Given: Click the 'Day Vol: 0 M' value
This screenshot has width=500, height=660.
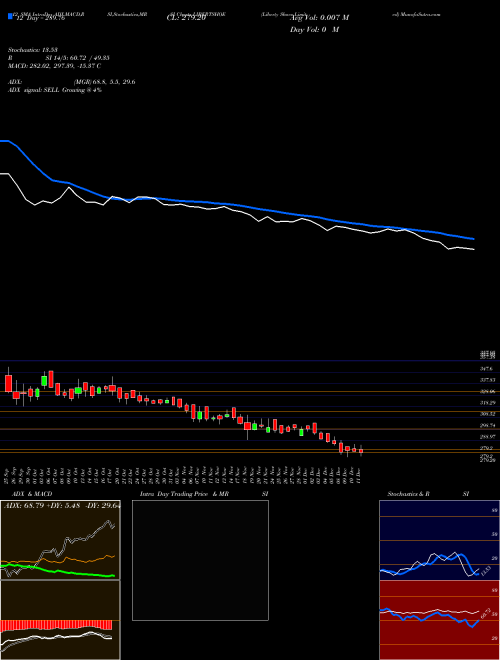Looking at the screenshot, I should 314,30.
